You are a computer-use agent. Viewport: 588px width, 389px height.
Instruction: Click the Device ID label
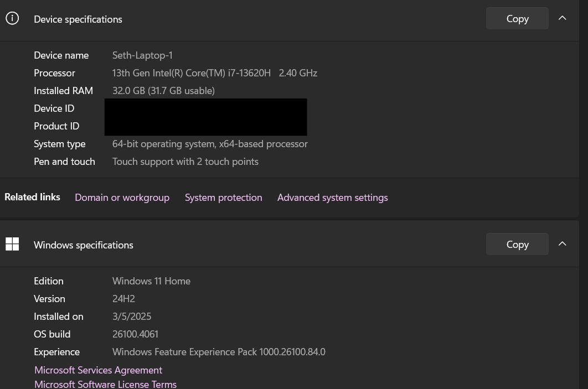(54, 108)
